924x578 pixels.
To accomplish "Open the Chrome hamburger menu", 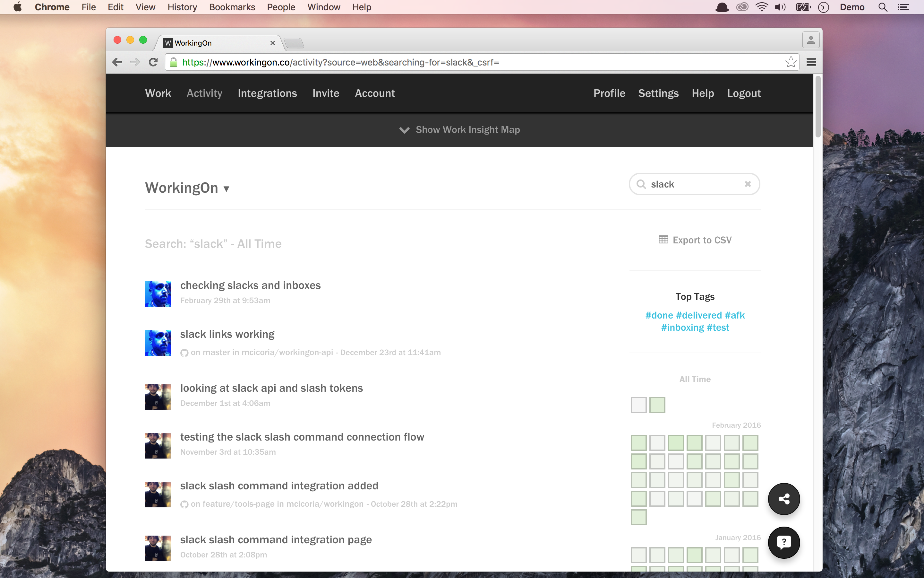I will tap(811, 62).
